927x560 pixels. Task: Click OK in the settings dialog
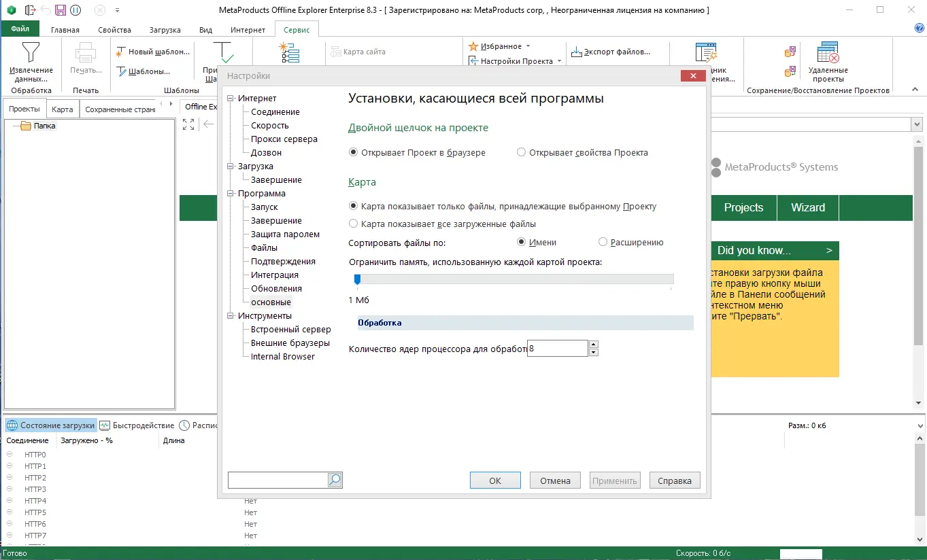pyautogui.click(x=495, y=480)
